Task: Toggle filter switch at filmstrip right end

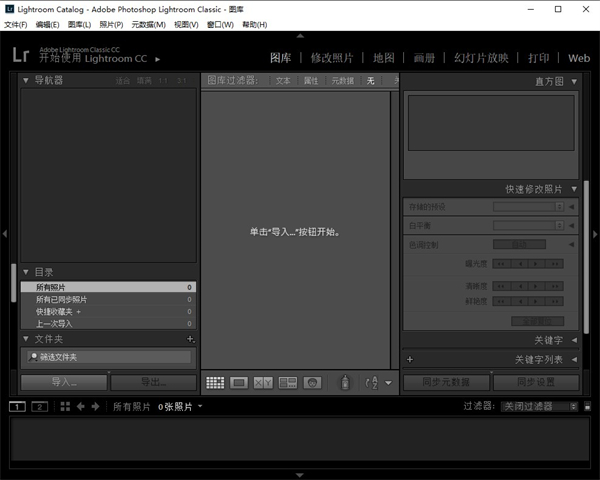Action: click(x=587, y=407)
